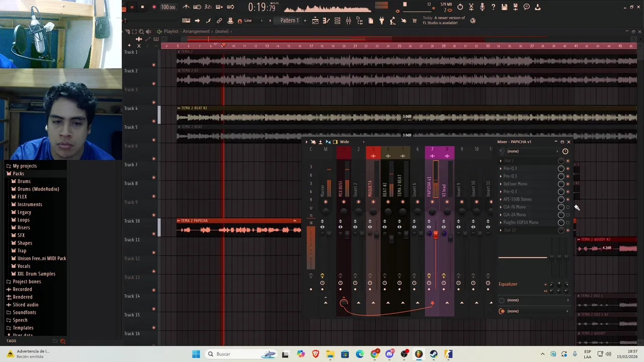
Task: Open the shopping cart content library icon
Action: tap(415, 21)
